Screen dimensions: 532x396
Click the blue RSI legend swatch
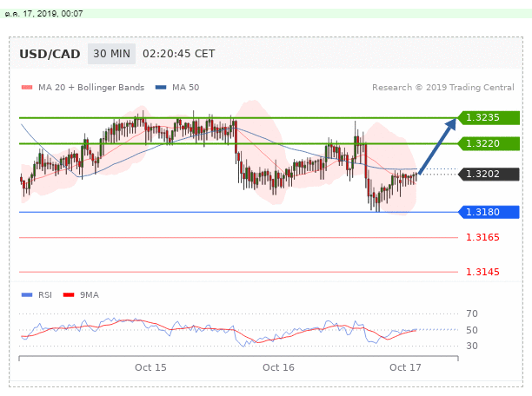(27, 295)
